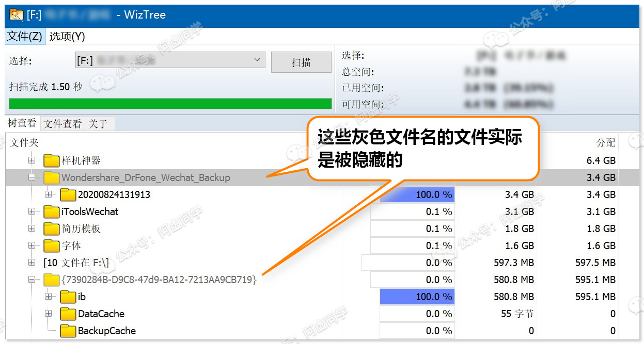The height and width of the screenshot is (344, 644).
Task: Switch to the 文件查看 tab
Action: click(62, 124)
